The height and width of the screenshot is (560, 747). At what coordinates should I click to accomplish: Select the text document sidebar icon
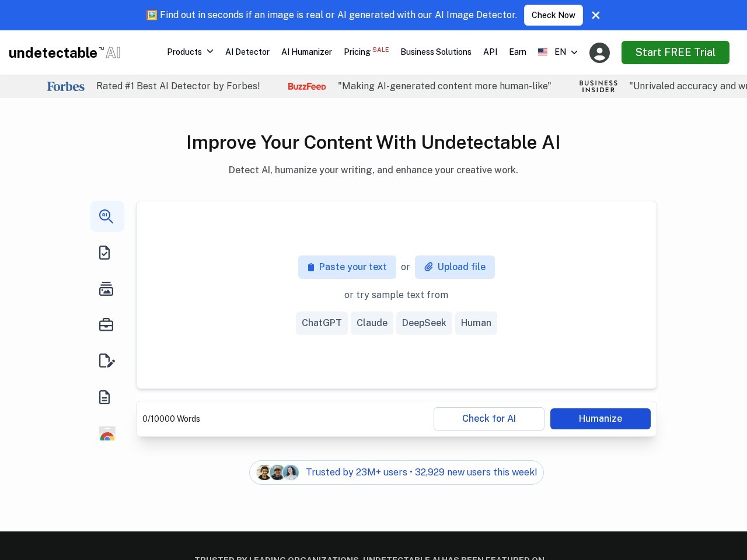104,397
